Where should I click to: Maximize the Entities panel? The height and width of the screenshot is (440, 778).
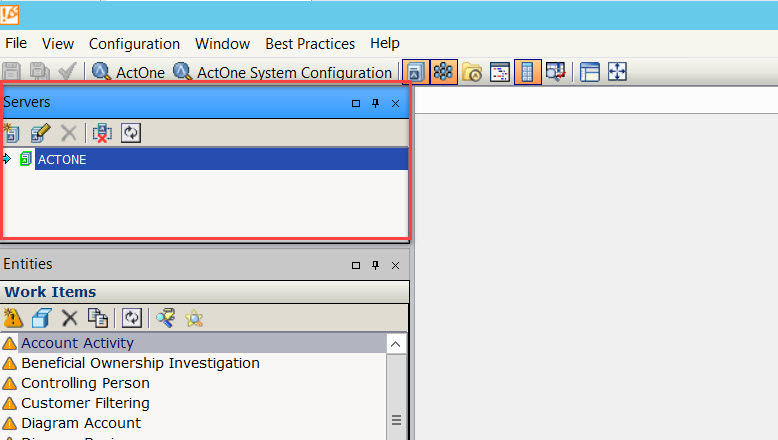coord(356,265)
